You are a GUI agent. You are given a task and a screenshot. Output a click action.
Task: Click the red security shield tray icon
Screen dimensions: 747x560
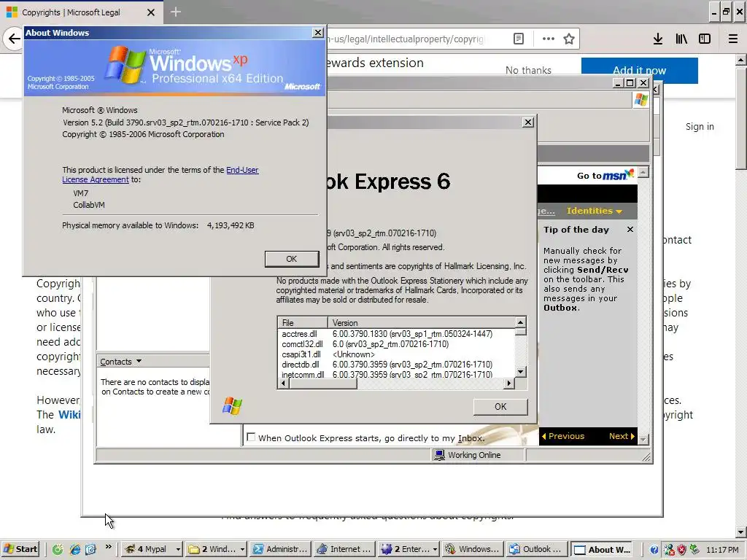tap(681, 550)
